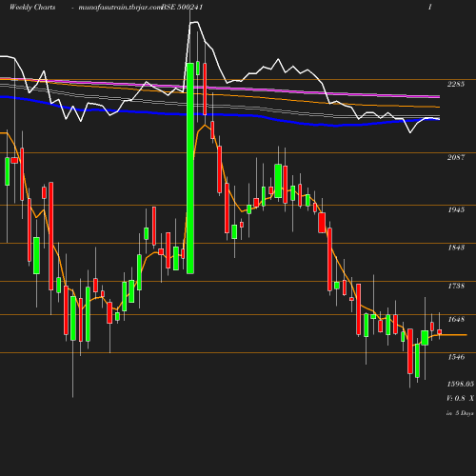The image size is (476, 476).
Task: Click the 'V: 0.8 X' volume text
Action: (x=460, y=398)
